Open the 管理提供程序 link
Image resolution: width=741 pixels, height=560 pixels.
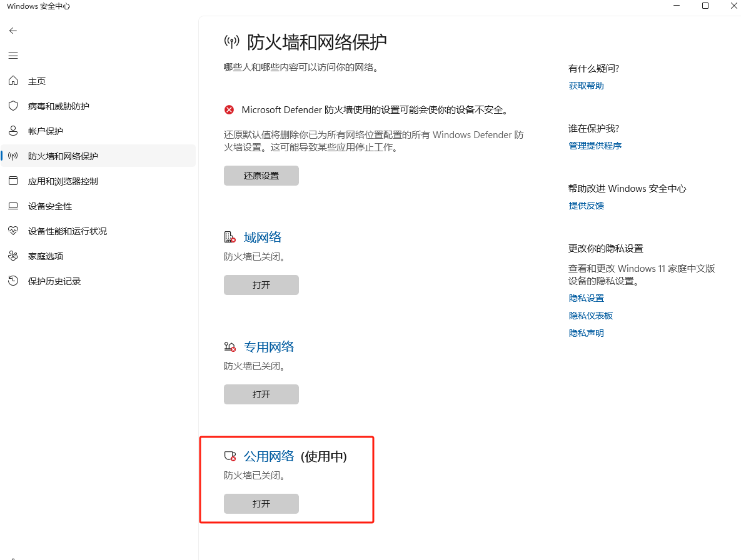pyautogui.click(x=595, y=146)
